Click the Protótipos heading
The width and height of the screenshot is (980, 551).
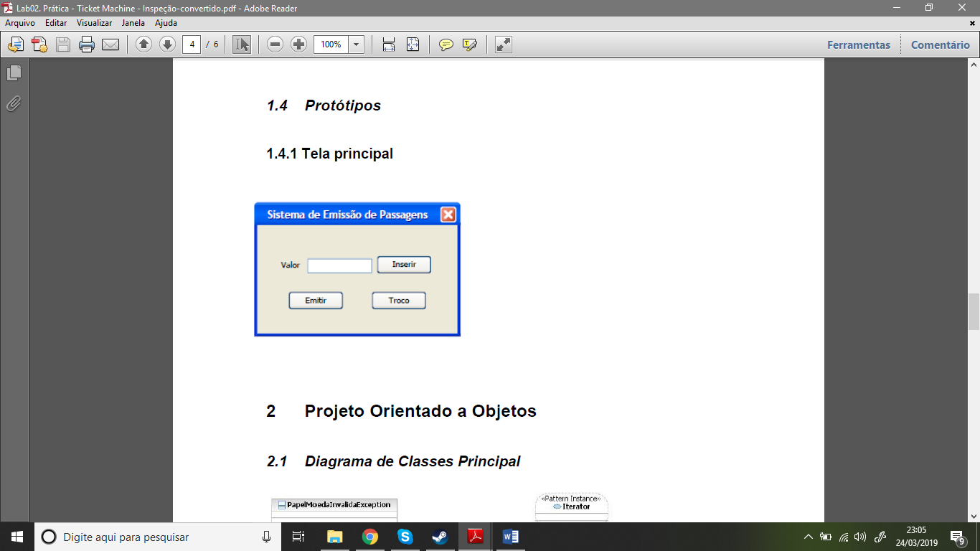(x=343, y=105)
